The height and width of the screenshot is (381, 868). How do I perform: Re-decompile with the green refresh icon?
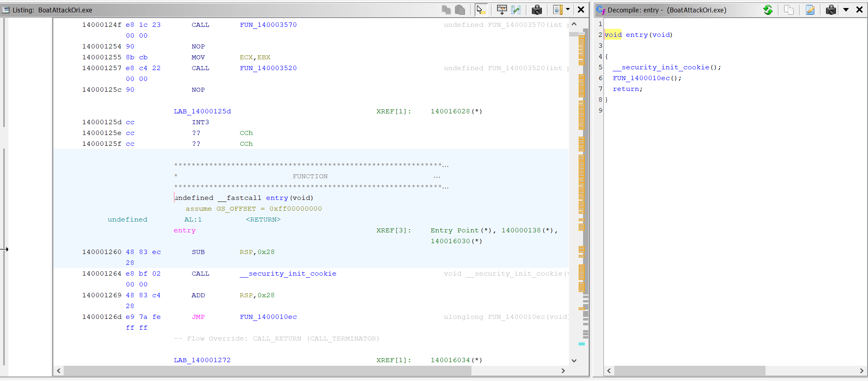tap(768, 10)
